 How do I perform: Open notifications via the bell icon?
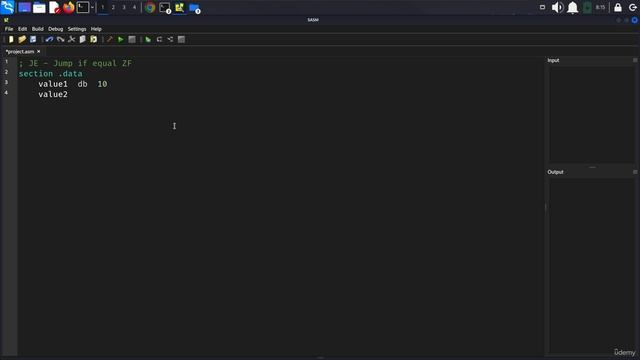click(573, 7)
